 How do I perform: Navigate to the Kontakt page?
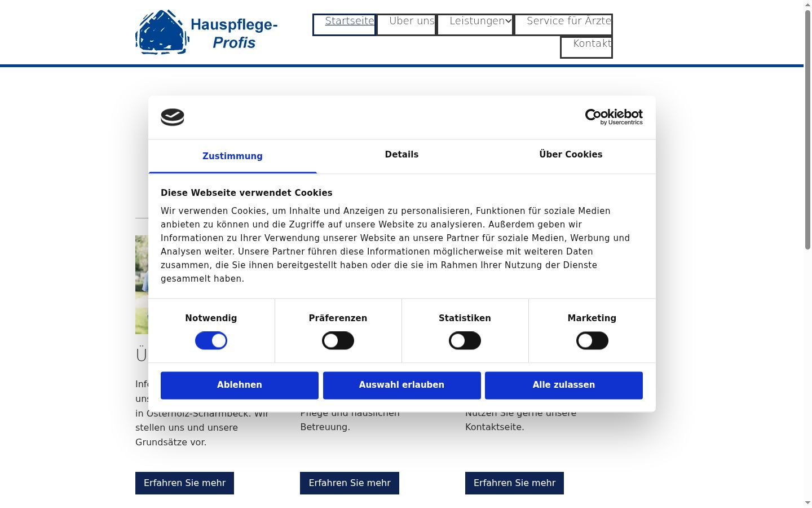coord(586,47)
